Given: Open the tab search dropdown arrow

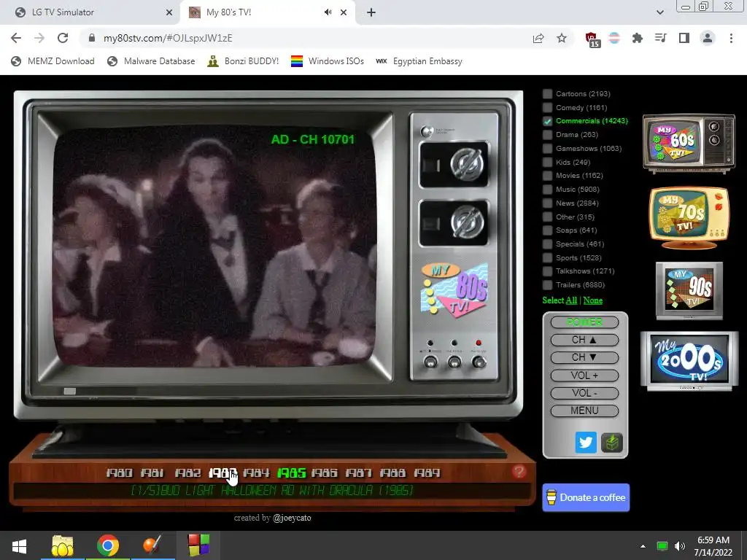Looking at the screenshot, I should pos(659,12).
